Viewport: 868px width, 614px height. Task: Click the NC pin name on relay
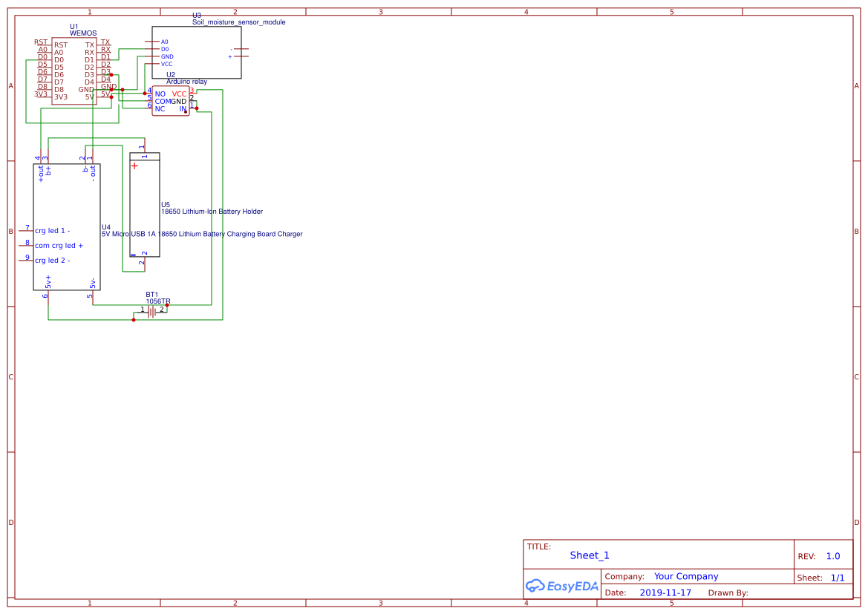(160, 109)
